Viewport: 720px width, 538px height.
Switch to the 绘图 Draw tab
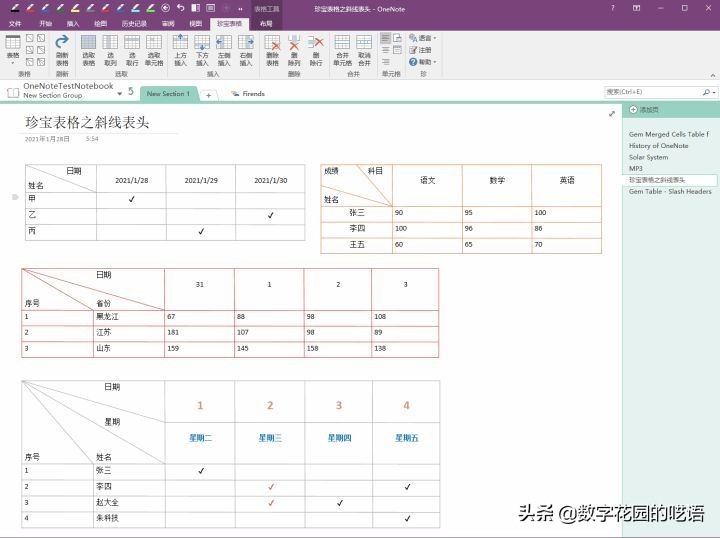(100, 23)
